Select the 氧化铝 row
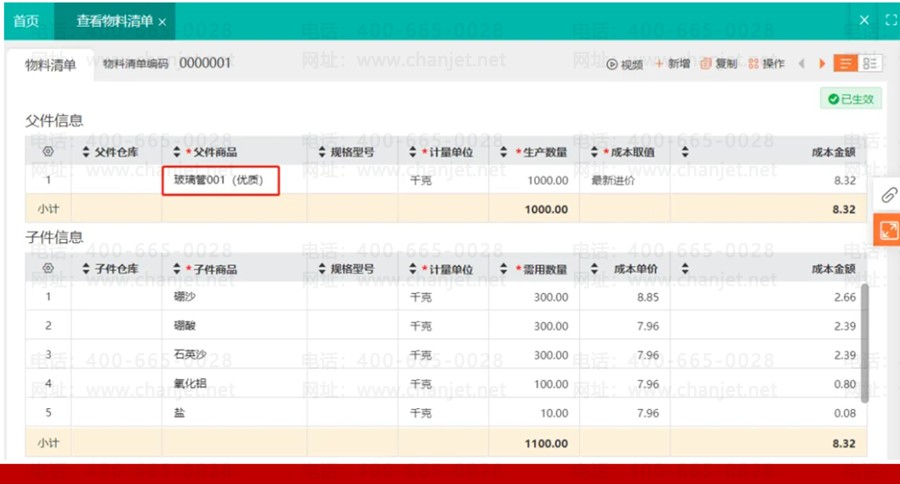Screen dimensions: 900x484 tap(446, 384)
